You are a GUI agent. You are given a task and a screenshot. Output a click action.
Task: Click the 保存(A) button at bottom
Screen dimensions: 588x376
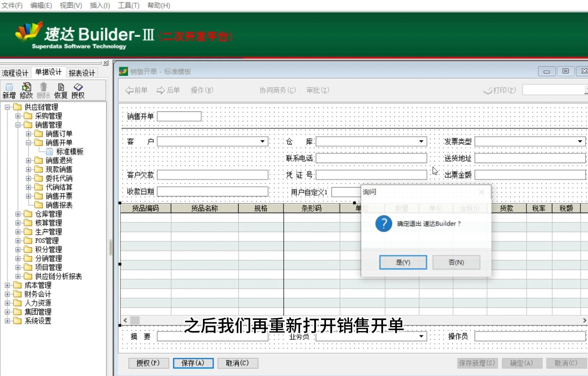[193, 363]
